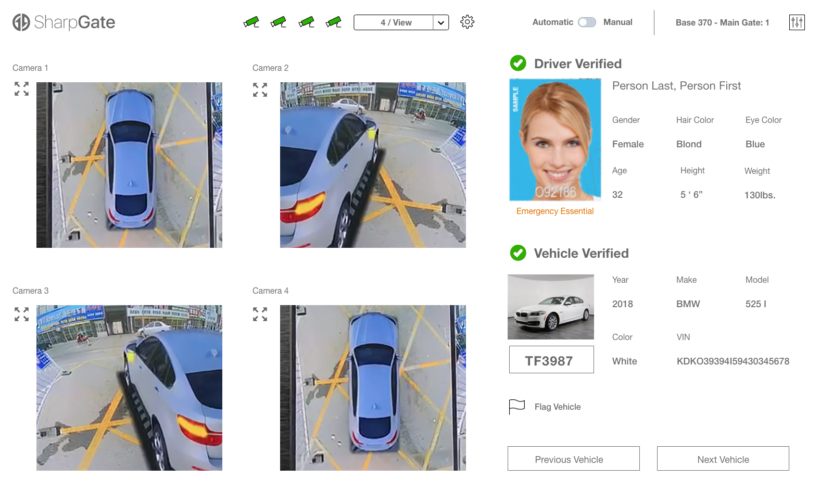Open the 4 / View dropdown arrow

click(x=441, y=22)
